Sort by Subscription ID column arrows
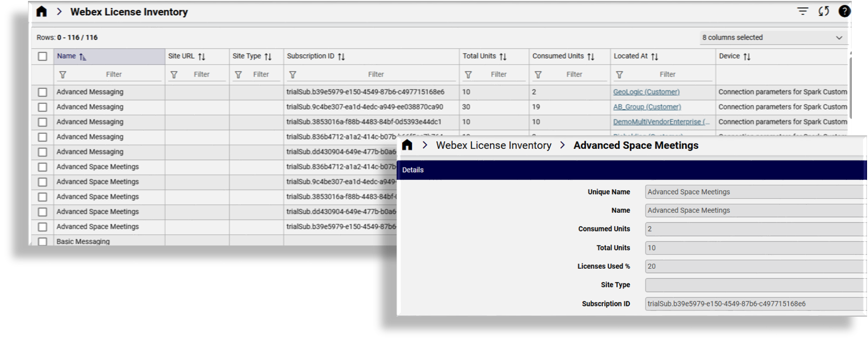This screenshot has height=342, width=868. tap(341, 56)
